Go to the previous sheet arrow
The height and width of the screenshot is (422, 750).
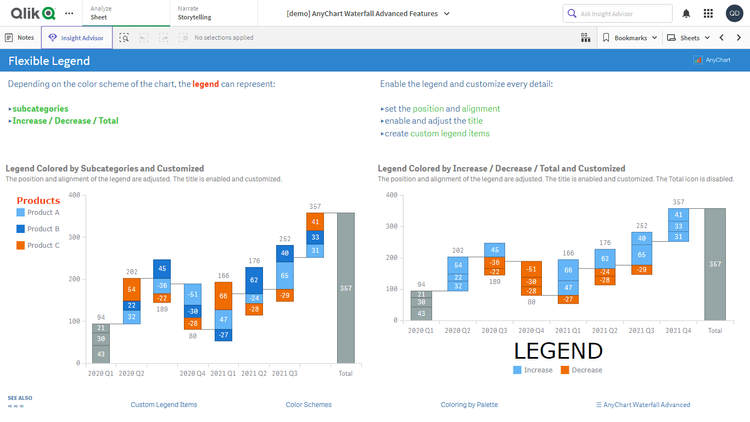[721, 37]
